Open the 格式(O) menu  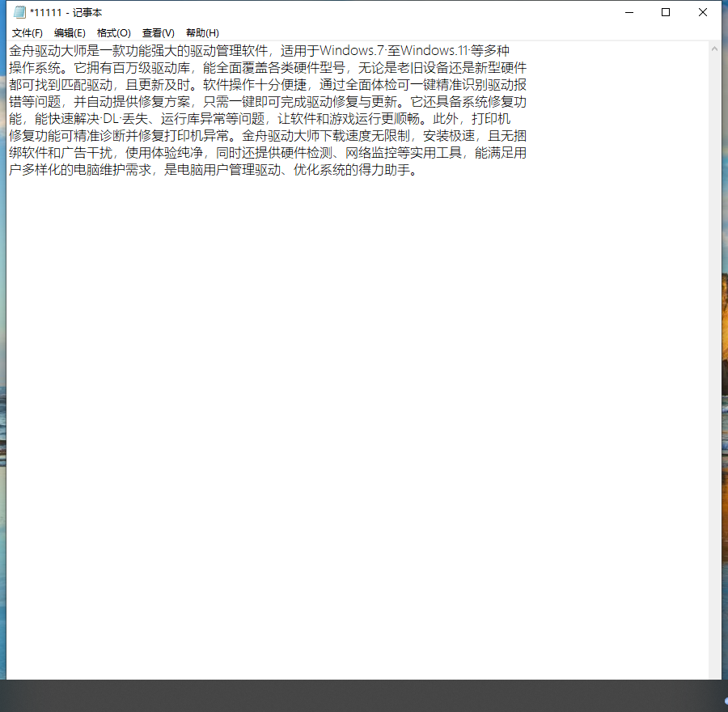(x=113, y=33)
